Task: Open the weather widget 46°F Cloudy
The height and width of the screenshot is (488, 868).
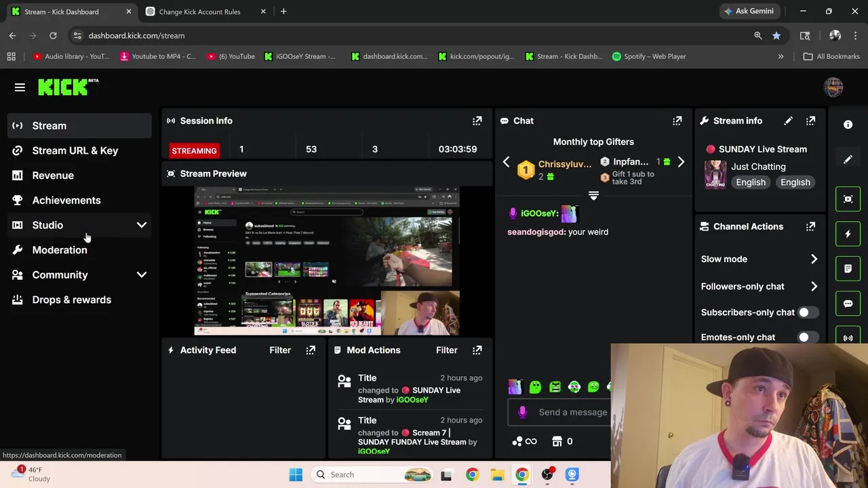Action: tap(31, 474)
